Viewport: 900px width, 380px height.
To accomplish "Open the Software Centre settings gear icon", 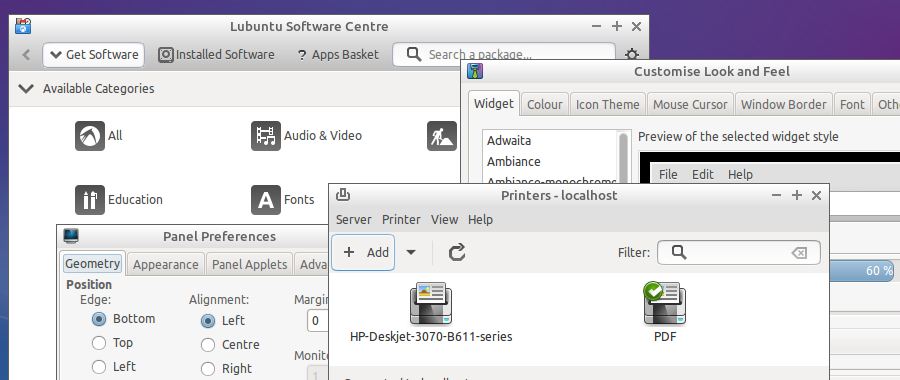I will click(x=632, y=55).
